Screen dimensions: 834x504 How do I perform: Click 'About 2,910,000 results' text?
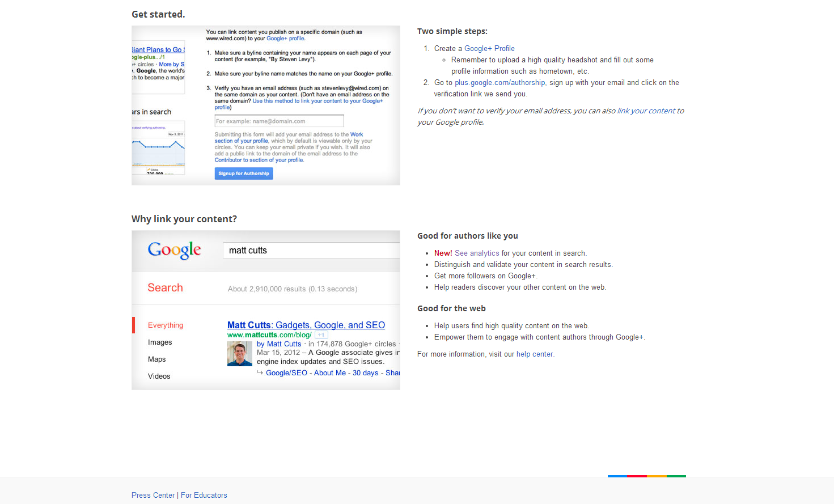pos(293,289)
